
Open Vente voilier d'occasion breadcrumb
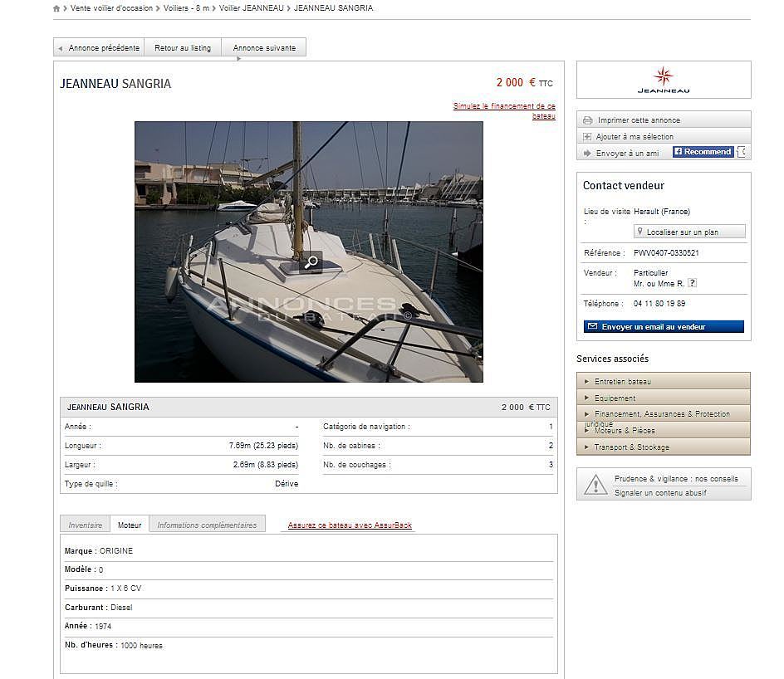pos(111,8)
